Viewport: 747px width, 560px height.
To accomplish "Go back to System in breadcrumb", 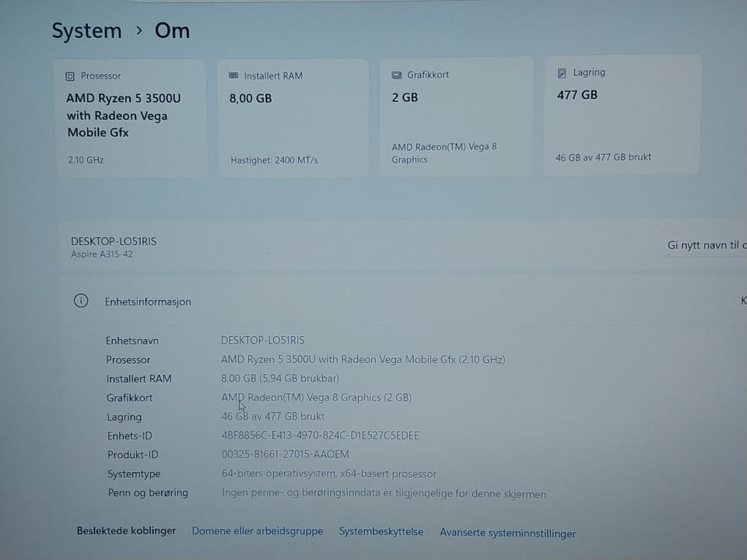I will pos(86,31).
